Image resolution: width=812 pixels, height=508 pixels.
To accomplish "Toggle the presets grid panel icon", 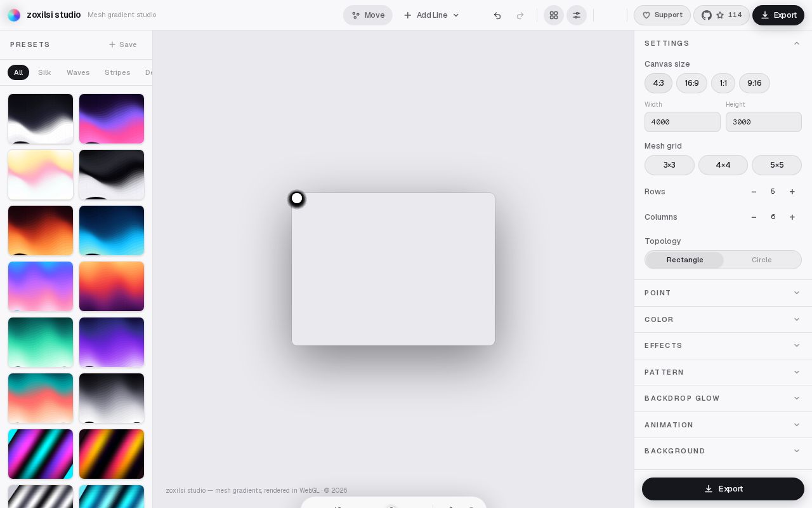I will click(x=554, y=15).
